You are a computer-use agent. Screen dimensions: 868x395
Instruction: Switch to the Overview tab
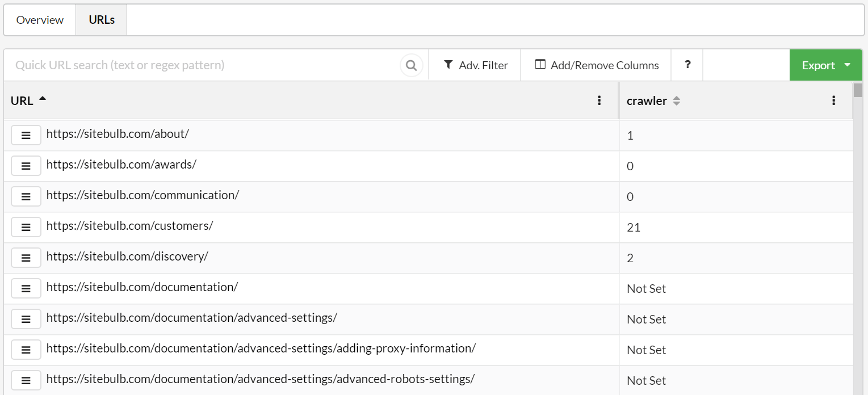click(40, 20)
